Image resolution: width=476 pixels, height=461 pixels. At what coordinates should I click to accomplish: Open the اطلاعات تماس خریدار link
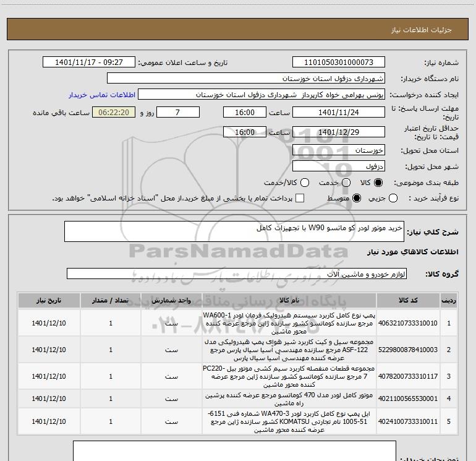click(x=102, y=95)
